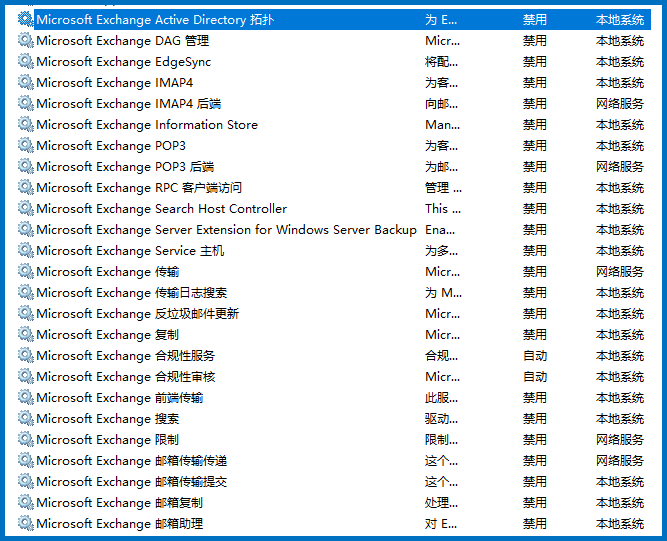
Task: Click service name Microsoft Exchange POP3 后端
Action: pyautogui.click(x=125, y=167)
